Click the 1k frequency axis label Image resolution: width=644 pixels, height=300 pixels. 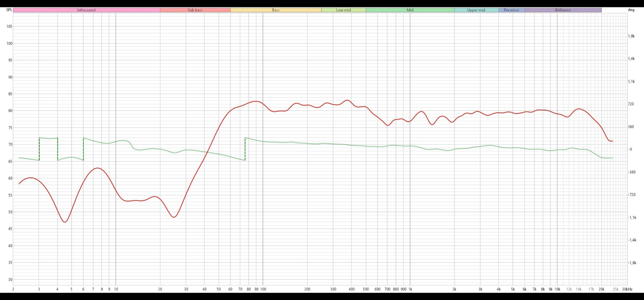coord(410,289)
